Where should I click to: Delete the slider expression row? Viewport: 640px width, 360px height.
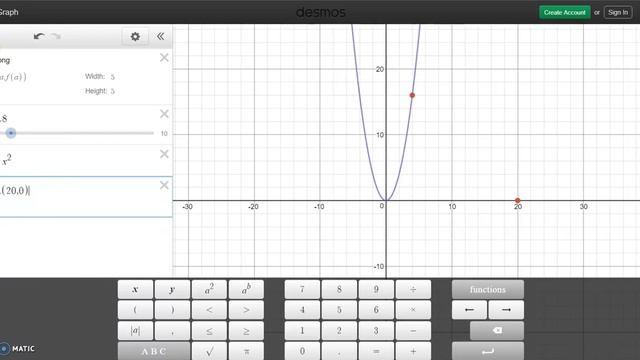pos(164,114)
